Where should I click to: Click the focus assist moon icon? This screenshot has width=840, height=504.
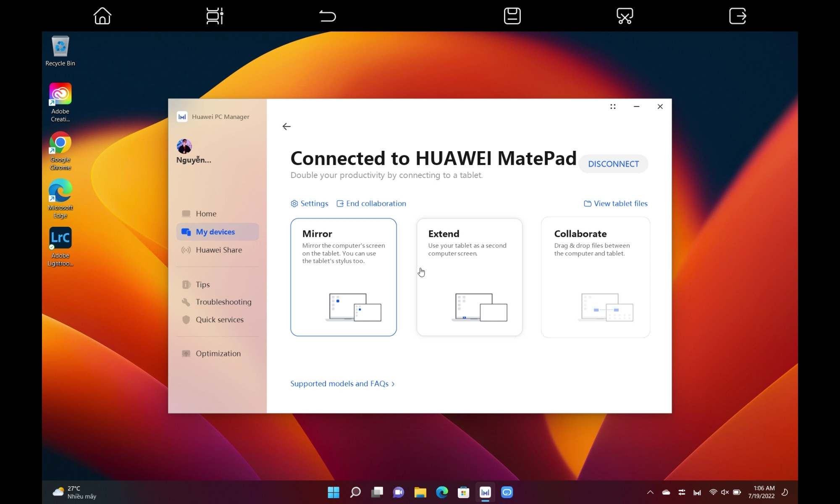tap(784, 492)
